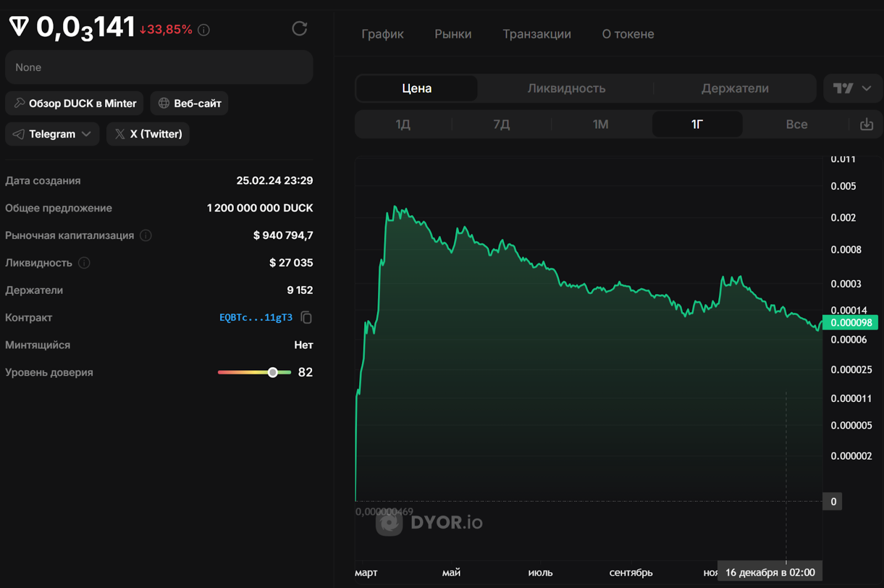Click the X logo icon
The width and height of the screenshot is (884, 588).
(120, 134)
